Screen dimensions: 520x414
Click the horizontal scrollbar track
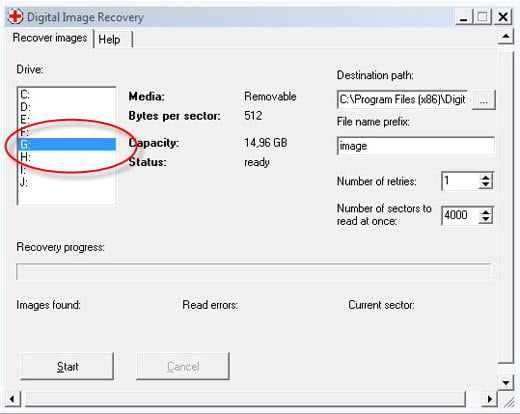click(245, 399)
